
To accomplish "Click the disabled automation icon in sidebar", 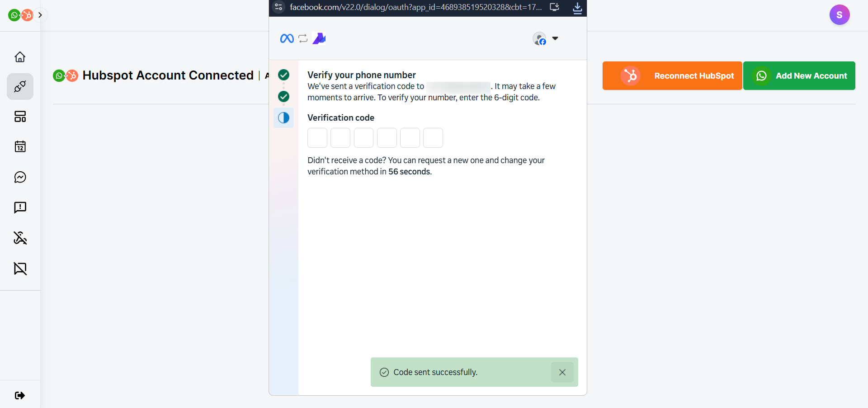I will pyautogui.click(x=20, y=238).
